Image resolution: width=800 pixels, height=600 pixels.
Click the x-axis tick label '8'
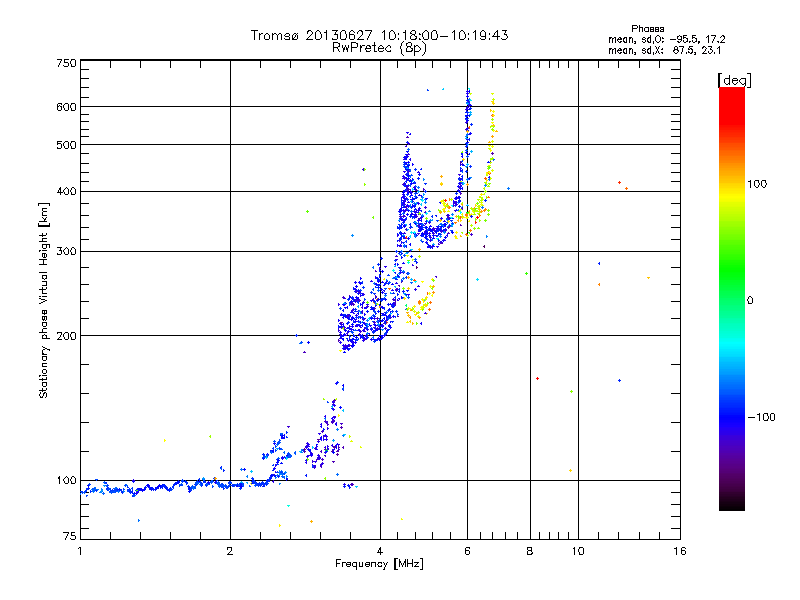pos(530,551)
